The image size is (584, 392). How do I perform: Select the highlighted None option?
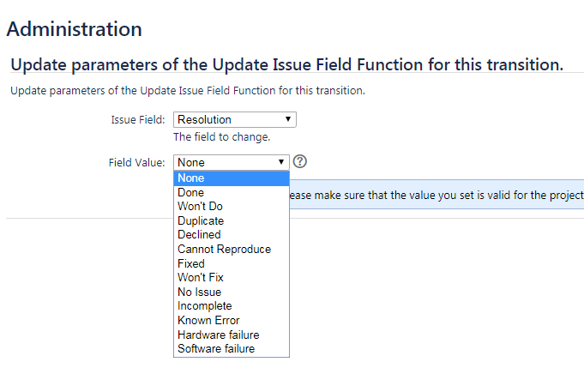click(x=232, y=178)
